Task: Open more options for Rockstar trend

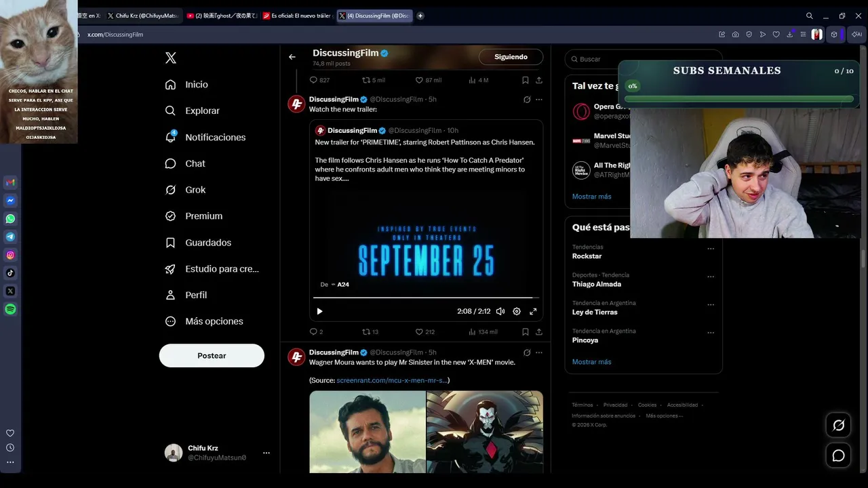Action: coord(711,249)
